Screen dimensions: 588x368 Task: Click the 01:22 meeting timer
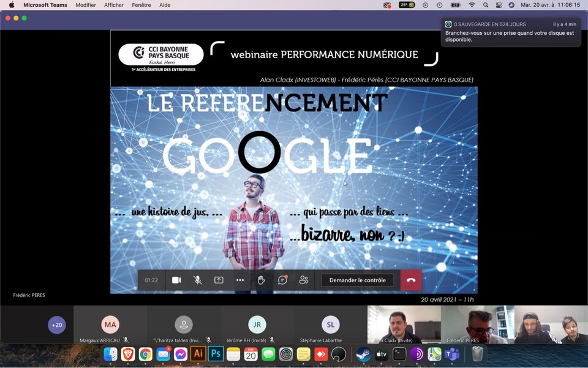(x=151, y=280)
